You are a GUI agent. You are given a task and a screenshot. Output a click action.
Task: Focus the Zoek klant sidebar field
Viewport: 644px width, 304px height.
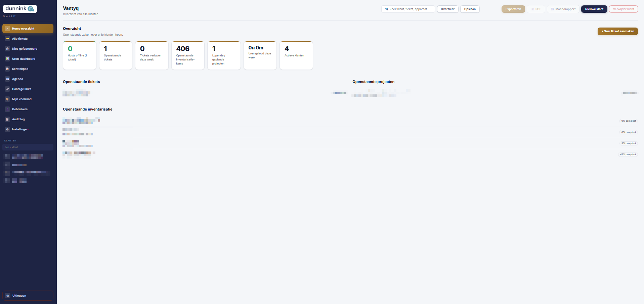coord(28,147)
